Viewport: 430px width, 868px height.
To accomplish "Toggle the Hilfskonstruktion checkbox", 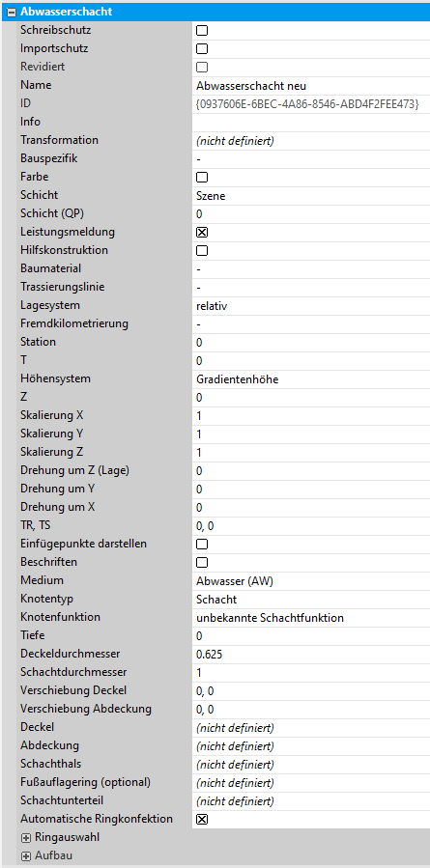I will point(202,251).
